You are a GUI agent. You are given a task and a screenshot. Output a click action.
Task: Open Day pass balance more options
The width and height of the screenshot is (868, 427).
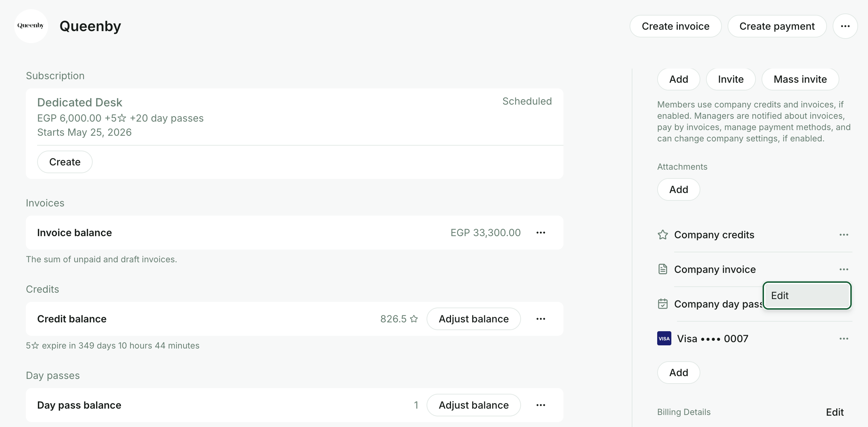(x=540, y=405)
